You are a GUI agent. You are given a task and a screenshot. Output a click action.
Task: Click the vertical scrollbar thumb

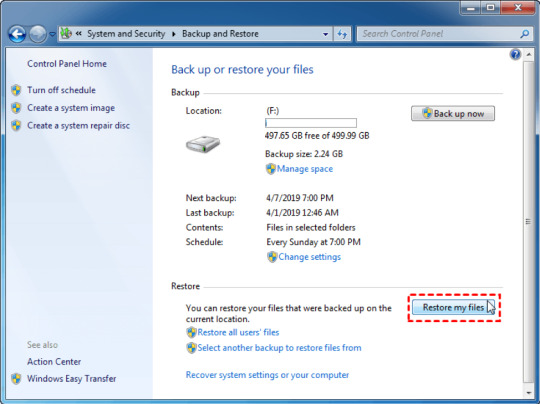(528, 222)
